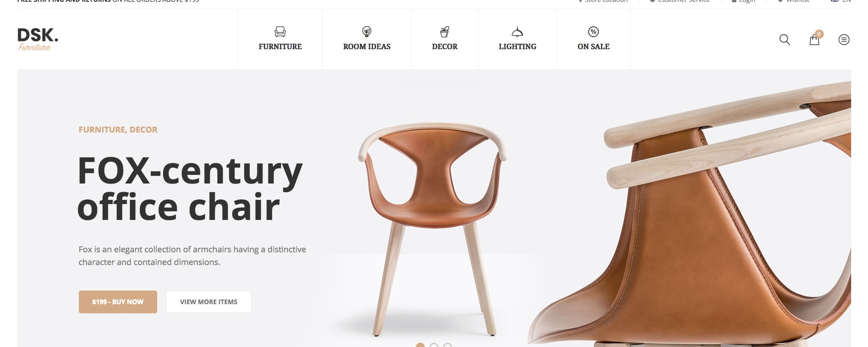Click the $199 - Buy Now button
The image size is (868, 347).
118,302
